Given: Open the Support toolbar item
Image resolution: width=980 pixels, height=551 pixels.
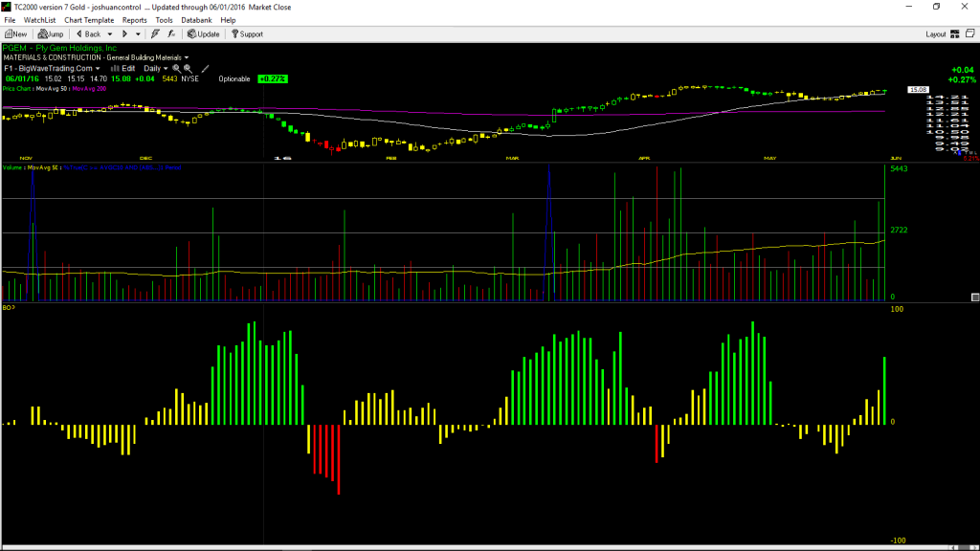Looking at the screenshot, I should click(x=248, y=34).
